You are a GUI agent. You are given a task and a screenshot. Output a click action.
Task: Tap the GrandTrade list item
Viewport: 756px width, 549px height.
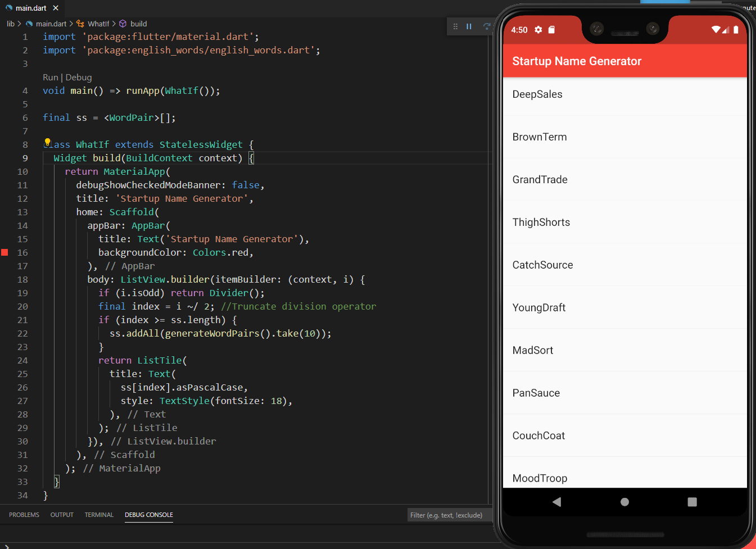point(624,180)
